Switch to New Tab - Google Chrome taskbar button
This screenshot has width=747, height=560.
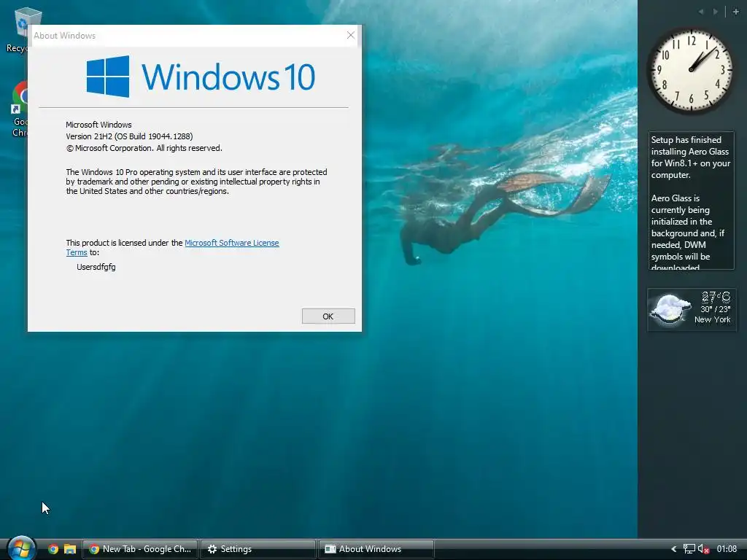click(140, 549)
